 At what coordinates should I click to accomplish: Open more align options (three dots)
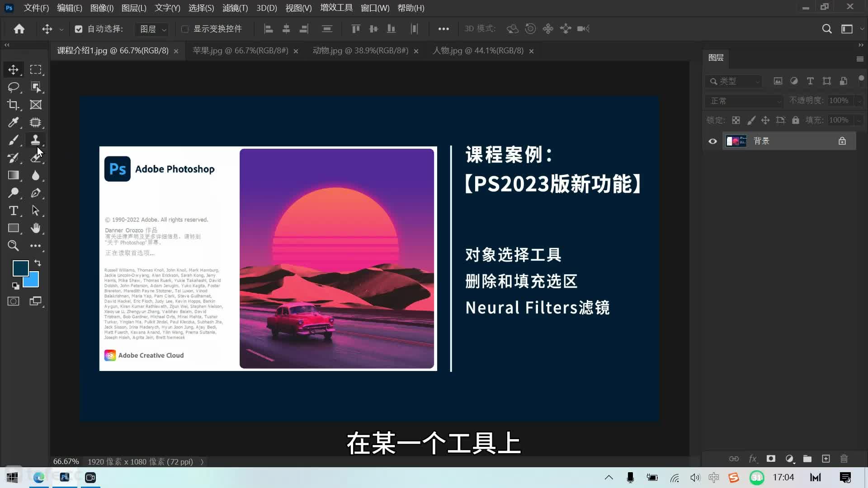(x=443, y=29)
